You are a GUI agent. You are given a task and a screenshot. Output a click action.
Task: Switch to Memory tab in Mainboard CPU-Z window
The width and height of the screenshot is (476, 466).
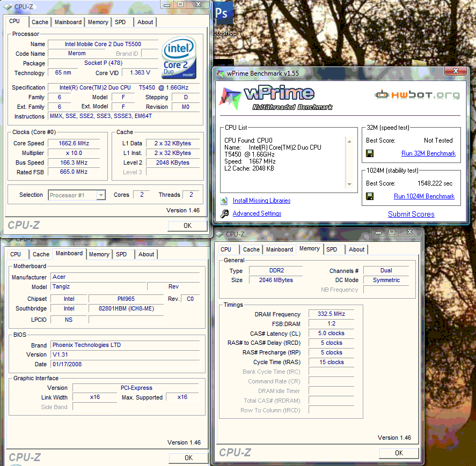(99, 254)
